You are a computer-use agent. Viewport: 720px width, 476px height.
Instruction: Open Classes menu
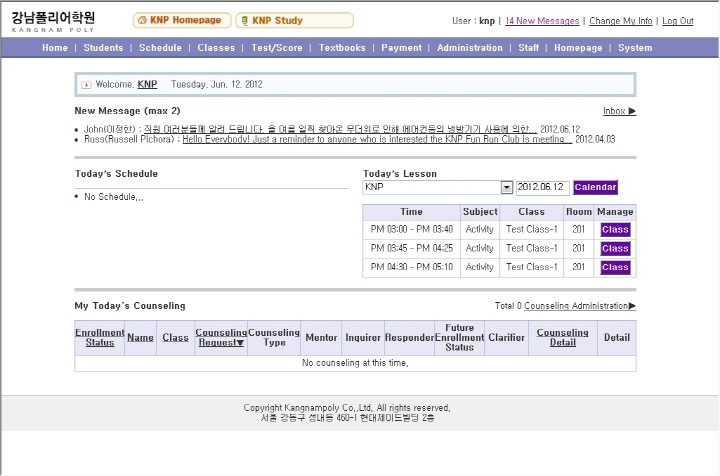tap(216, 48)
